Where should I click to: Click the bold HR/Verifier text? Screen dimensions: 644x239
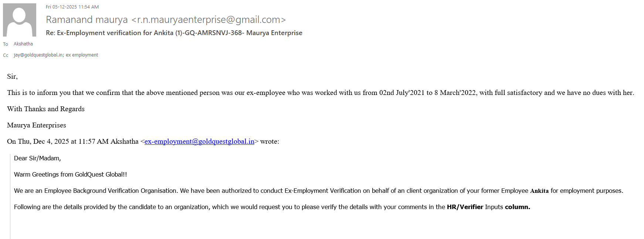[x=465, y=207]
